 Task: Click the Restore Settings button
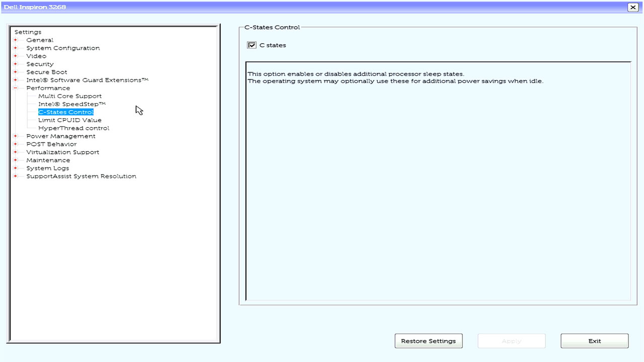click(x=428, y=341)
